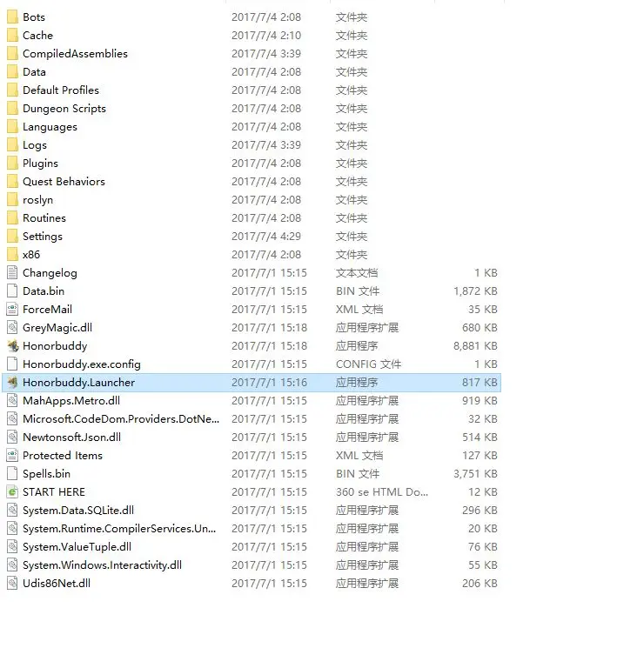Click the file name System.ValueTuple.dll
644x648 pixels.
click(77, 547)
